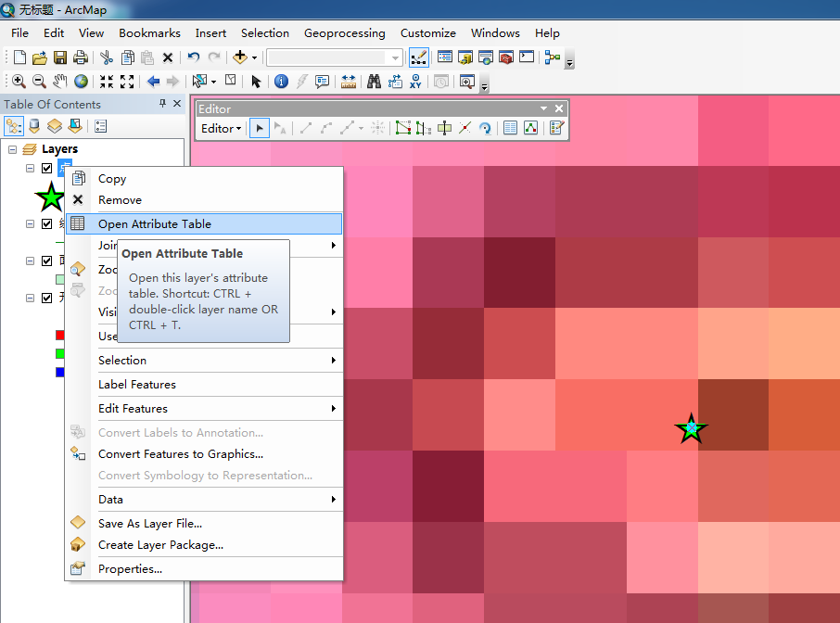The width and height of the screenshot is (840, 623).
Task: Collapse the second layer tree node
Action: (x=30, y=224)
